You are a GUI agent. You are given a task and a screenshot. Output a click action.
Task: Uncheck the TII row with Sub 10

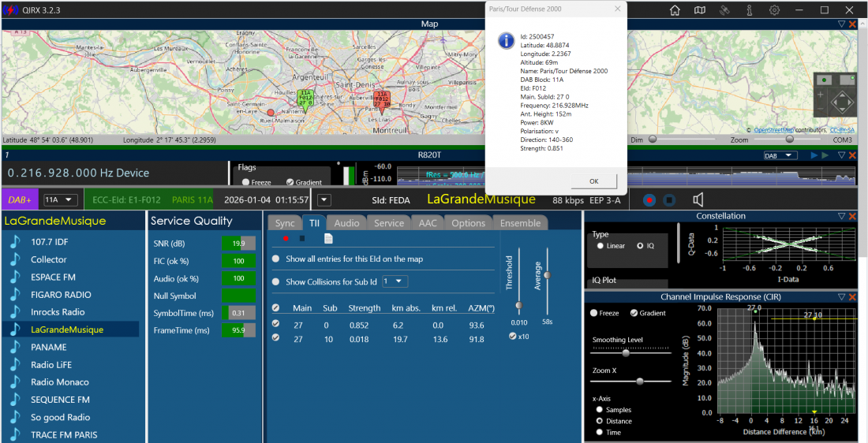click(x=275, y=337)
